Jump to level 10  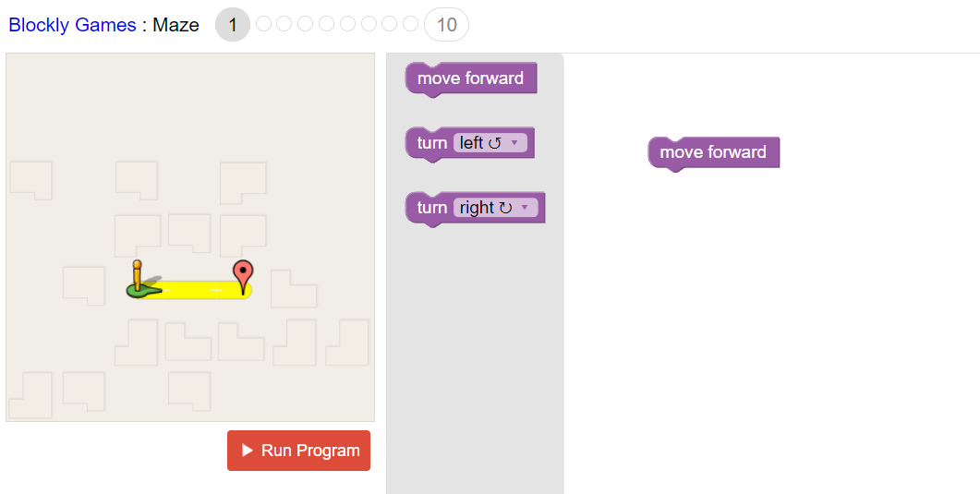click(446, 25)
